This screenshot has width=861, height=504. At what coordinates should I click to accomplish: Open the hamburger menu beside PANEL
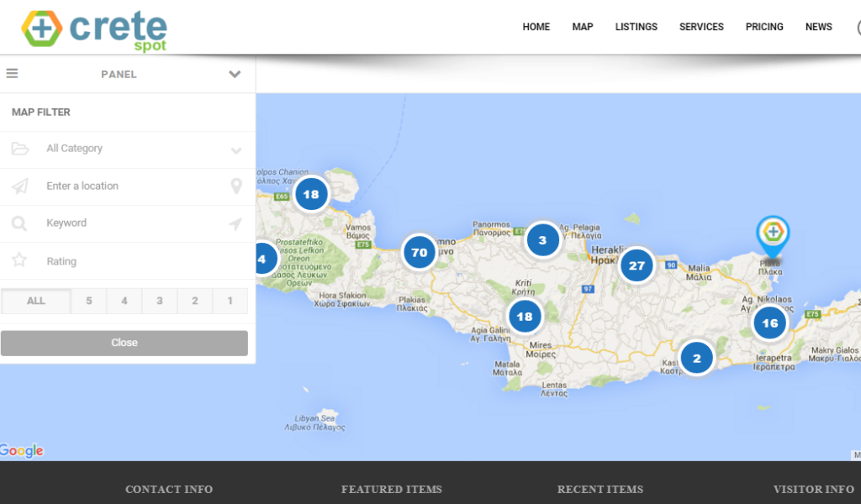click(12, 73)
